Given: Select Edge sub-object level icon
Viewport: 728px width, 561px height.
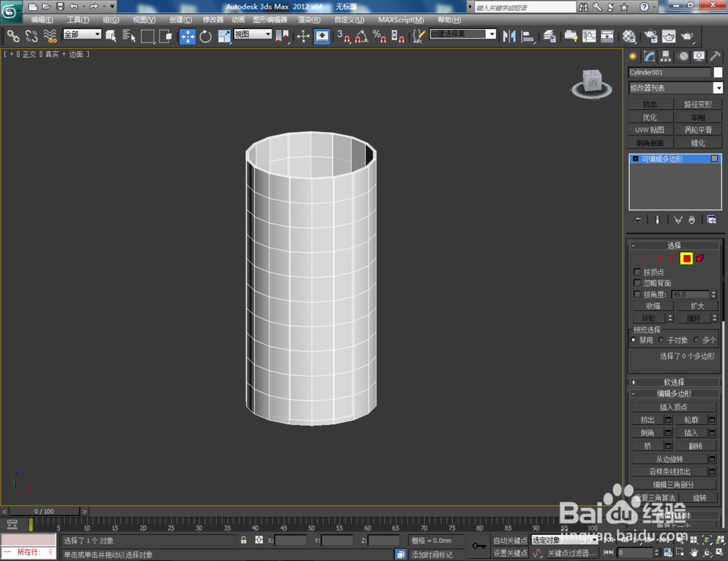Looking at the screenshot, I should pyautogui.click(x=660, y=259).
